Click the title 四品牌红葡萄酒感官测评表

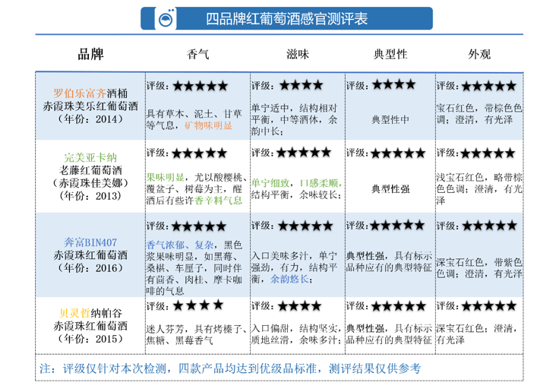[286, 18]
